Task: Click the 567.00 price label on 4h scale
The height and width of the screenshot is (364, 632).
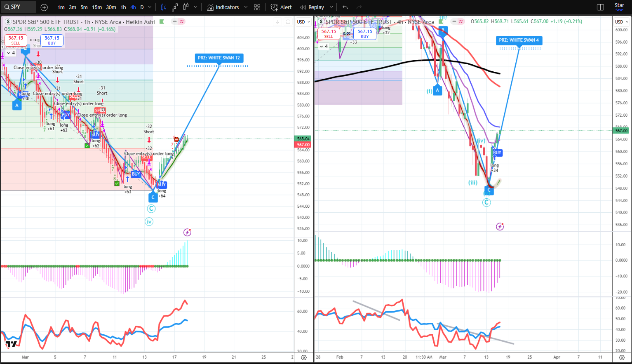Action: [621, 131]
